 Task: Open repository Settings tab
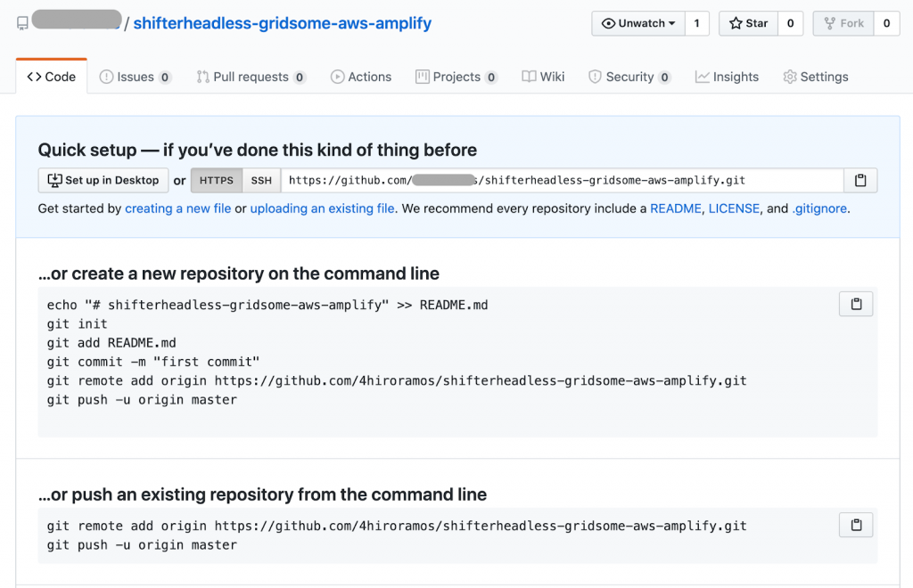pos(816,77)
